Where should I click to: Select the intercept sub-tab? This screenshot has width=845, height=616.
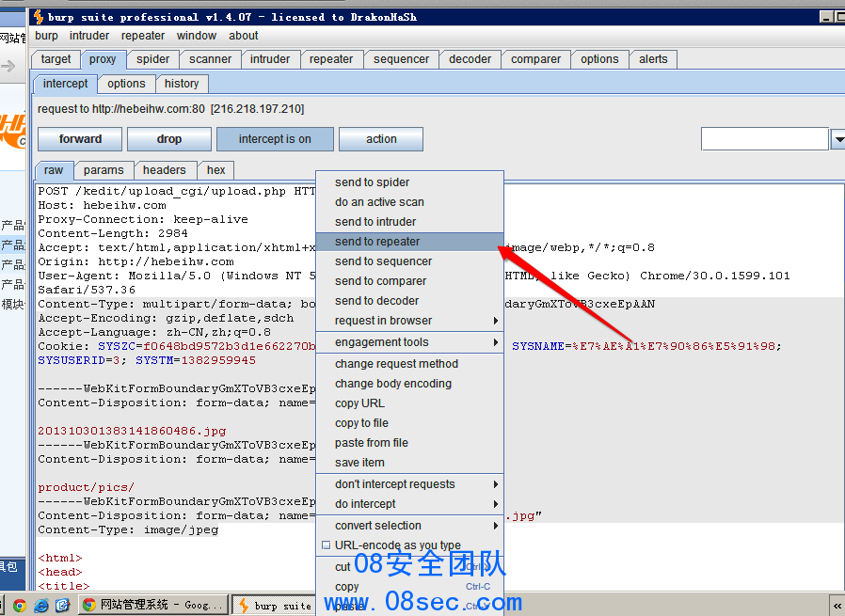tap(65, 84)
